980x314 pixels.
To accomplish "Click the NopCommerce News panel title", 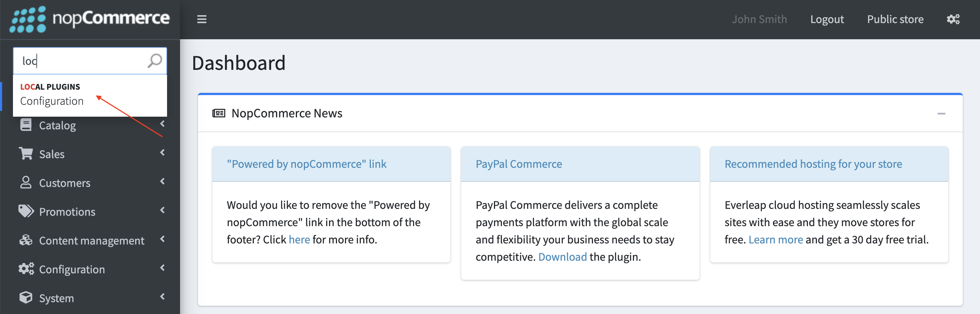I will point(287,113).
